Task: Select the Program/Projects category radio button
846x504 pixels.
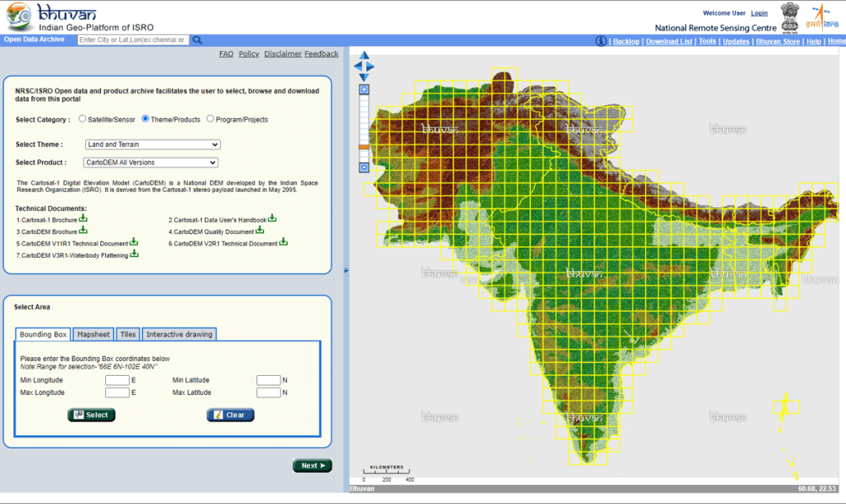Action: [x=210, y=118]
